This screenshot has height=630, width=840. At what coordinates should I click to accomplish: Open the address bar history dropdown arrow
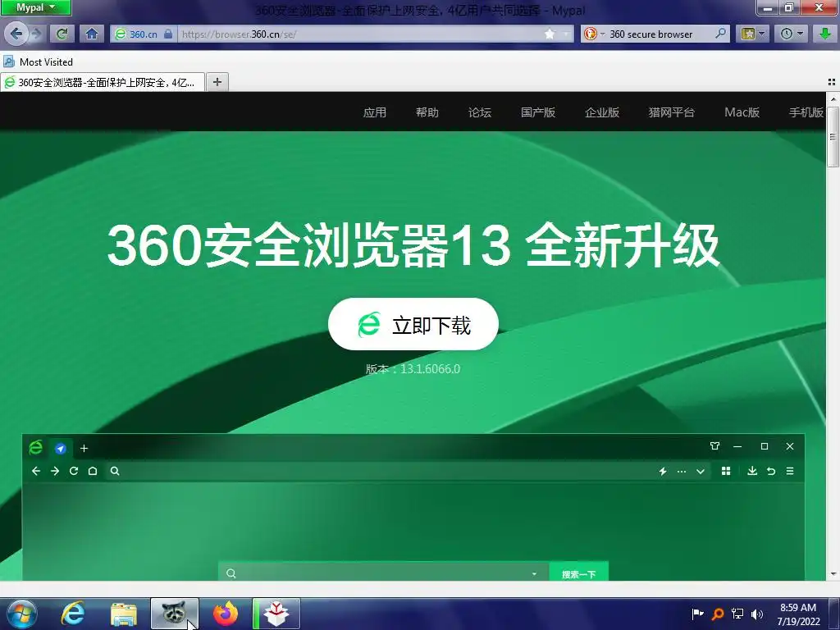point(566,34)
